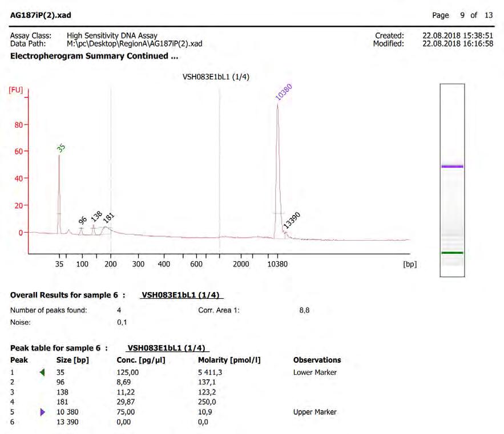Click the data path M:\pc\Desktop\RegionA text
This screenshot has height=434, width=504.
click(135, 44)
